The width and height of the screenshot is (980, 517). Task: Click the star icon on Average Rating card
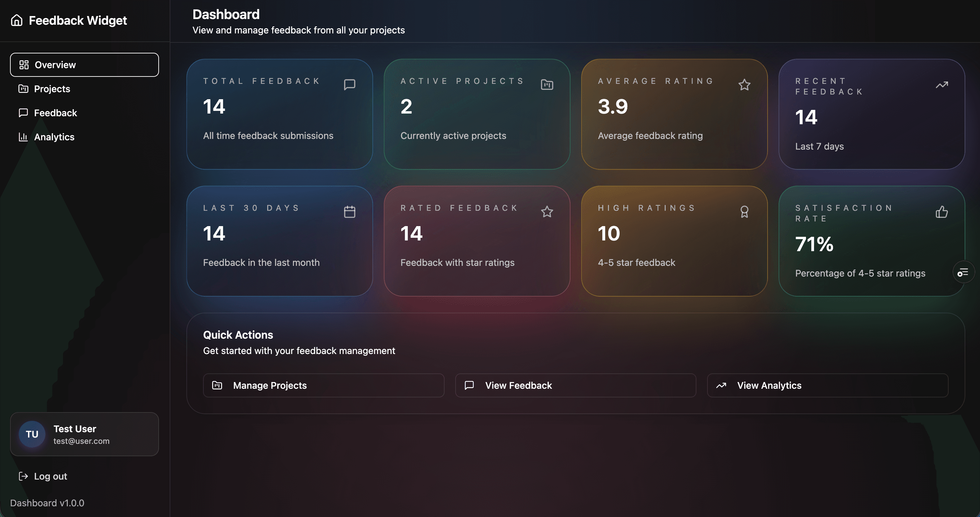tap(745, 85)
